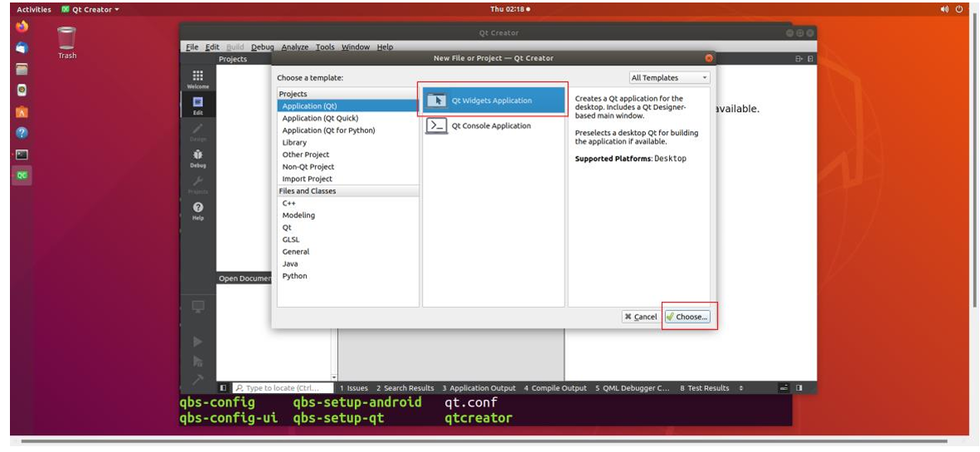Click the volume icon in top bar
The image size is (980, 452).
click(x=944, y=9)
